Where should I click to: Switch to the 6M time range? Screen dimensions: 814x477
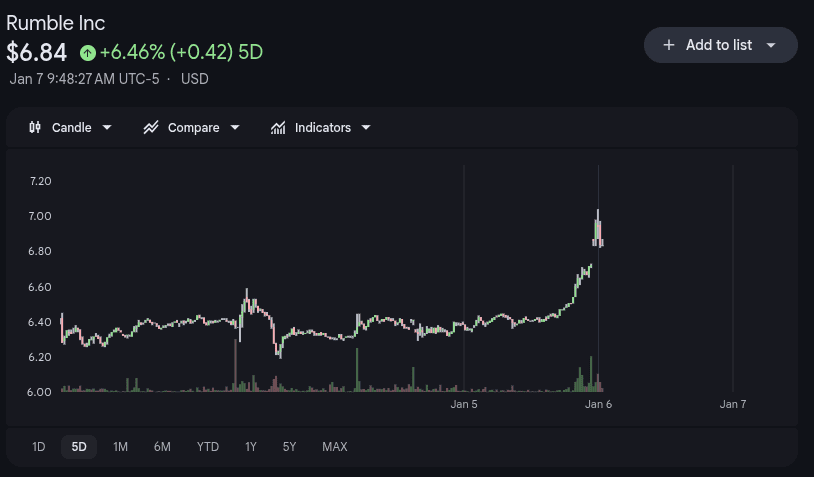click(x=162, y=447)
